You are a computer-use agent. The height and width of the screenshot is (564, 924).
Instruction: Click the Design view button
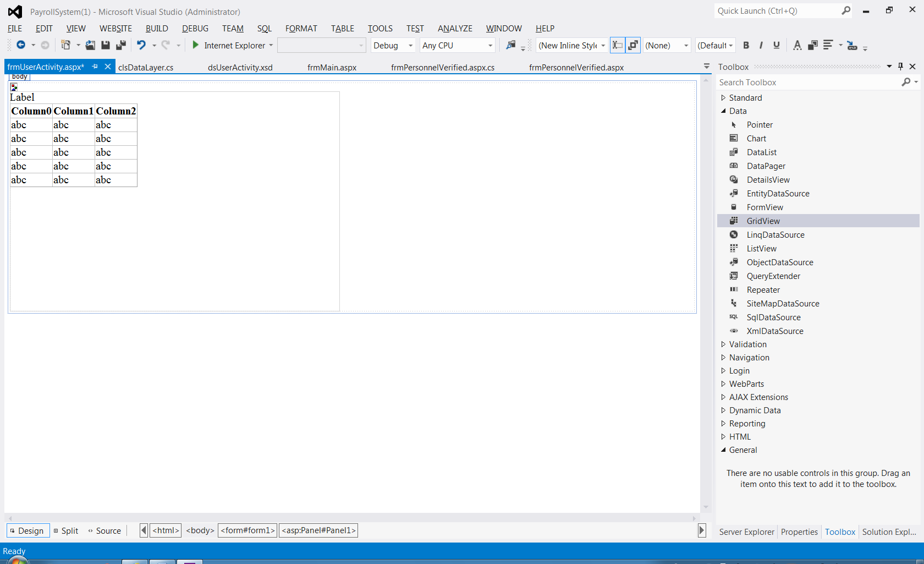point(28,530)
